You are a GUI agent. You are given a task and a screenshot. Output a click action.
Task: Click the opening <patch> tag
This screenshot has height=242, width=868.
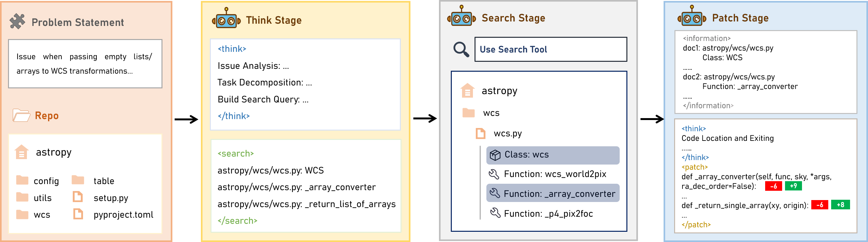coord(694,167)
